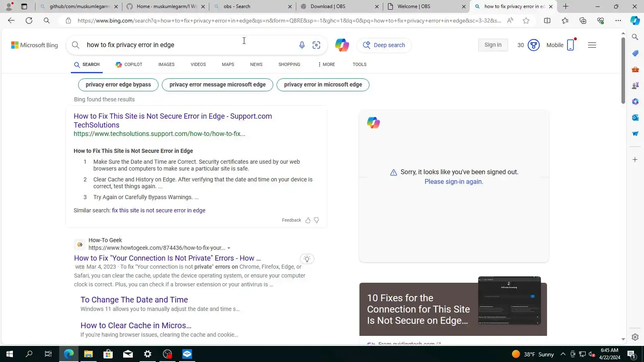
Task: Open 'To Change The Date and Time' link
Action: (x=134, y=300)
